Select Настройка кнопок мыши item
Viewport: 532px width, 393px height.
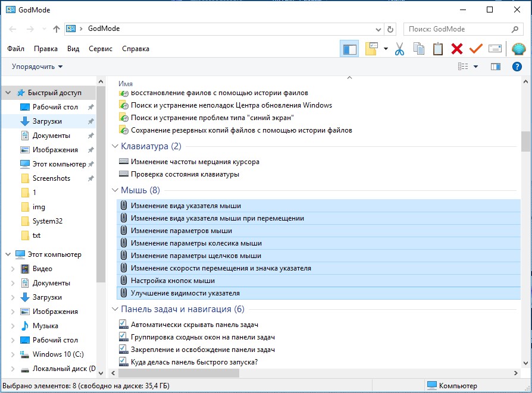318,281
